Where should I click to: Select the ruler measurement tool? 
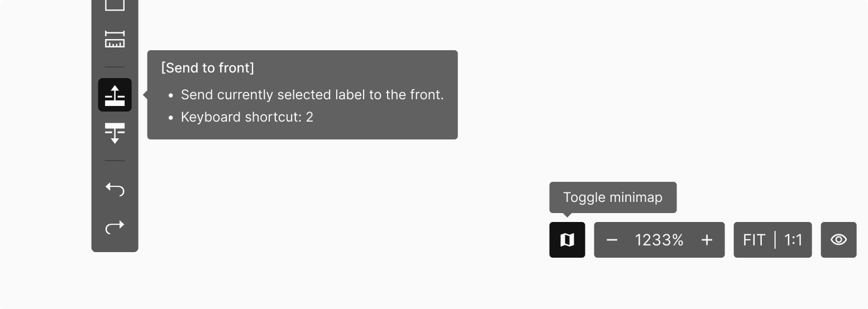point(115,40)
